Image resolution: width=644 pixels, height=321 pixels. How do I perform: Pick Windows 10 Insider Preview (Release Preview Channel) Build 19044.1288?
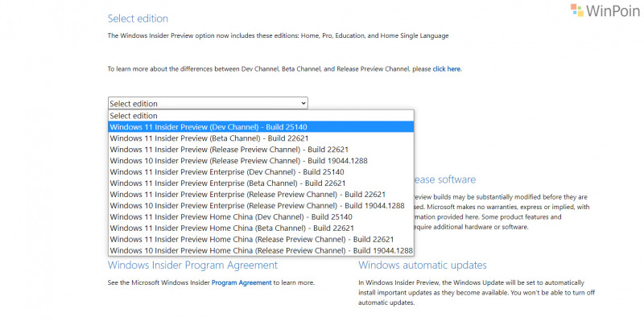point(261,161)
